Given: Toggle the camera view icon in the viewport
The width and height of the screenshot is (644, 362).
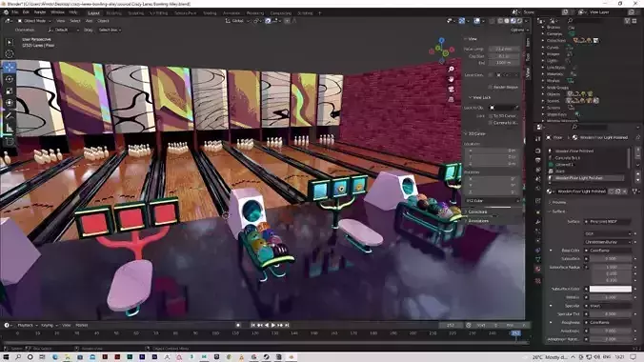Looking at the screenshot, I should click(x=451, y=90).
